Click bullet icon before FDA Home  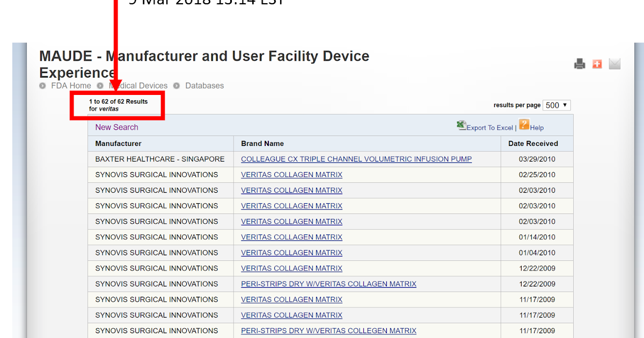pos(43,86)
